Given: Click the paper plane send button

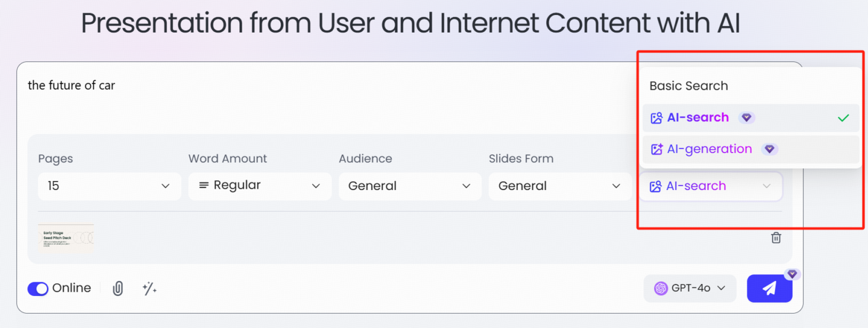Looking at the screenshot, I should pos(769,288).
